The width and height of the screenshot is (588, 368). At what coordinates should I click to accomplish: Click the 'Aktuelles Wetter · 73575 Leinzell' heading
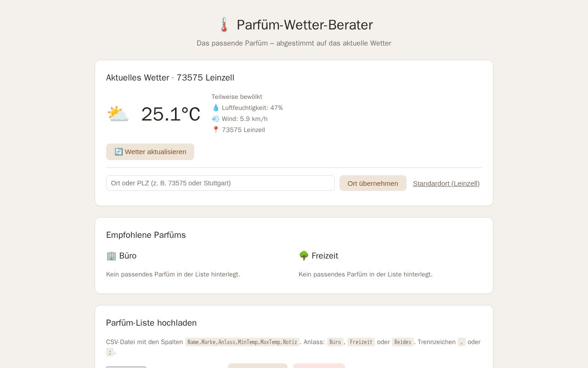click(x=170, y=78)
